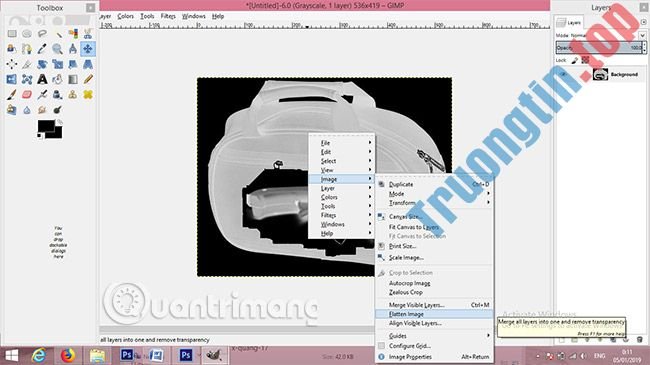Screen dimensions: 650x365
Task: Choose Merge Visible Layers entry
Action: pos(434,305)
